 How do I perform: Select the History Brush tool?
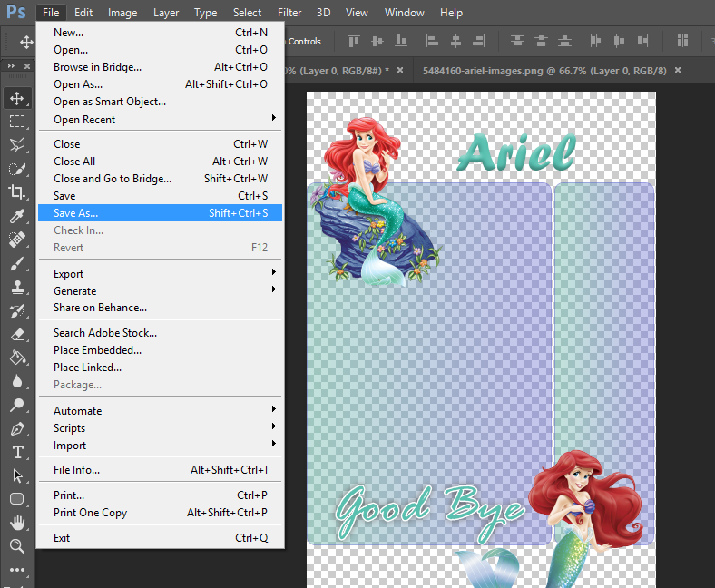[17, 310]
